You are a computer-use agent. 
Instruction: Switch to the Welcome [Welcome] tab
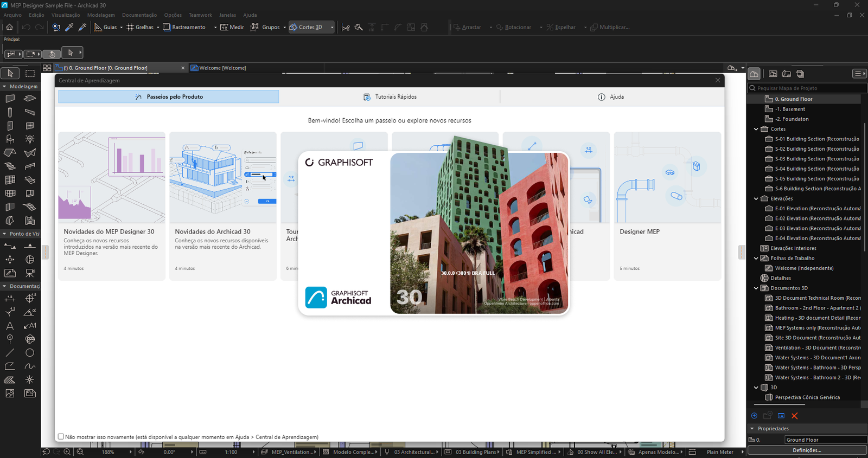(x=222, y=68)
